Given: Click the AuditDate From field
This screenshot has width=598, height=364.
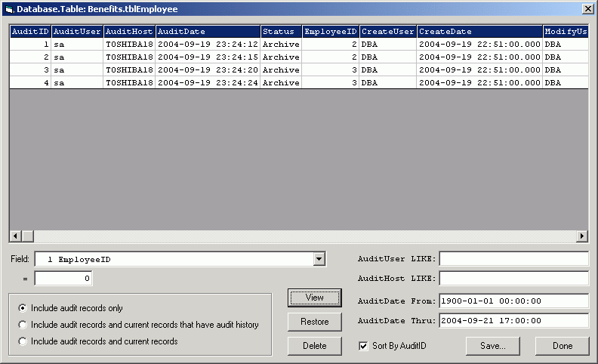Looking at the screenshot, I should click(x=513, y=301).
